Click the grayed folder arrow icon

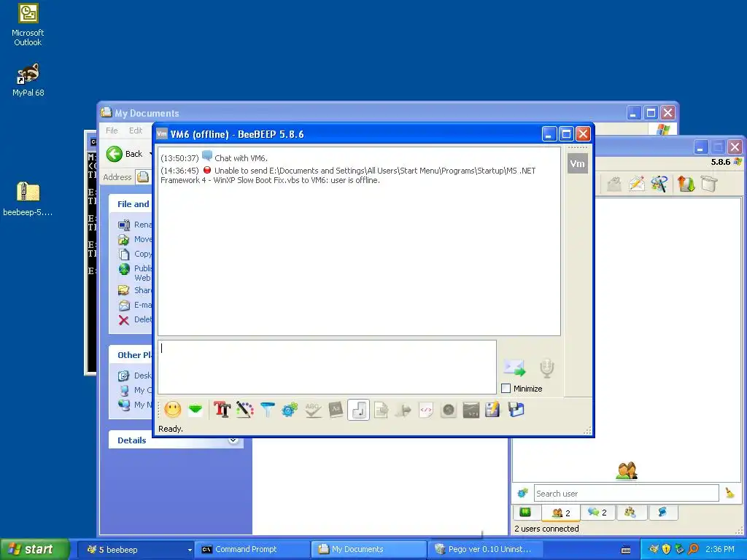(403, 410)
